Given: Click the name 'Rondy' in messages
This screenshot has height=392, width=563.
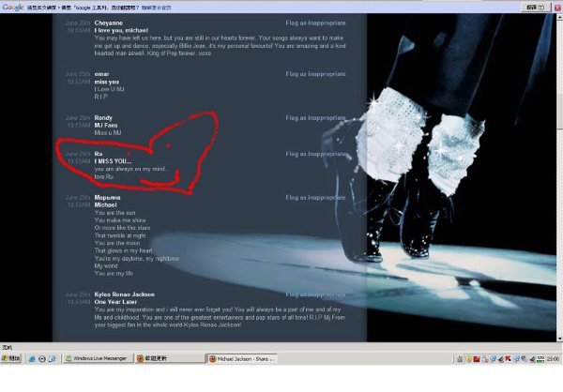Looking at the screenshot, I should [103, 118].
